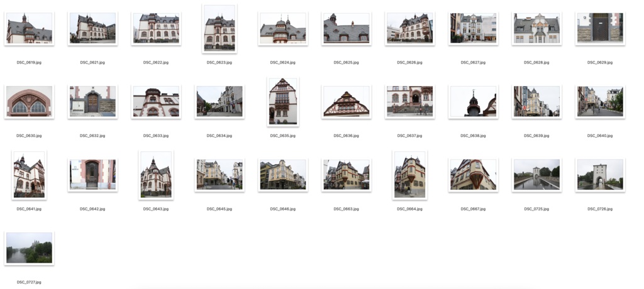Click the file name DSC_0623.jpg
The height and width of the screenshot is (289, 644).
pyautogui.click(x=219, y=62)
